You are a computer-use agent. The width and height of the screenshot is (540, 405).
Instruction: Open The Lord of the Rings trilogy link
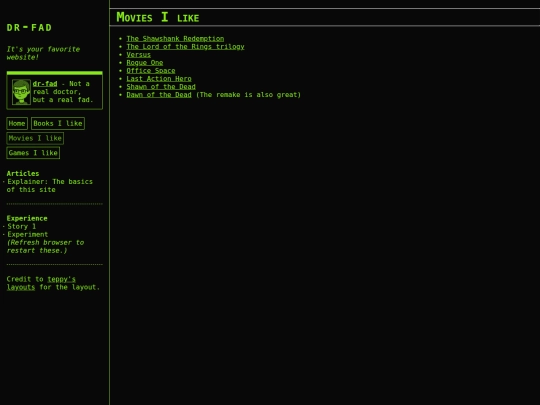(185, 46)
